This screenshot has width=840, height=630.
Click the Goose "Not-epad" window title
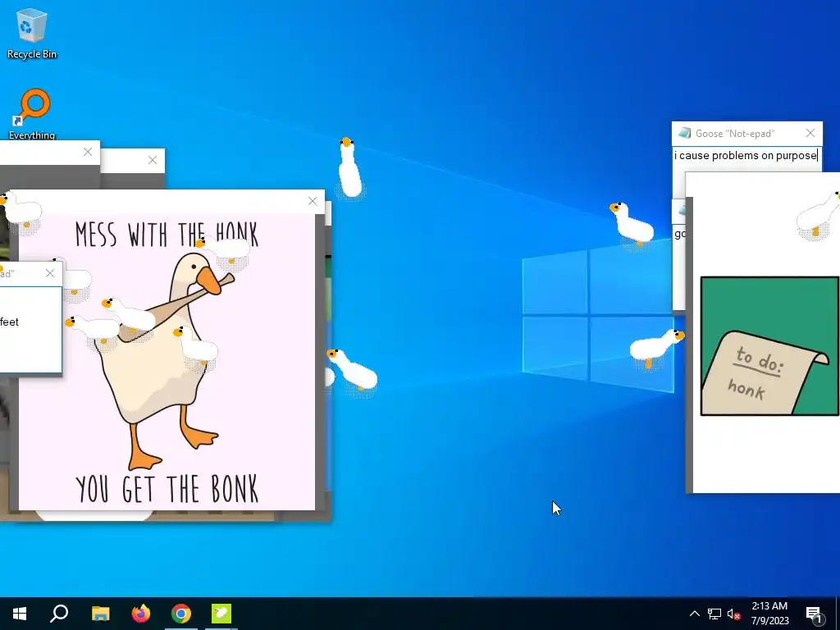pos(734,134)
